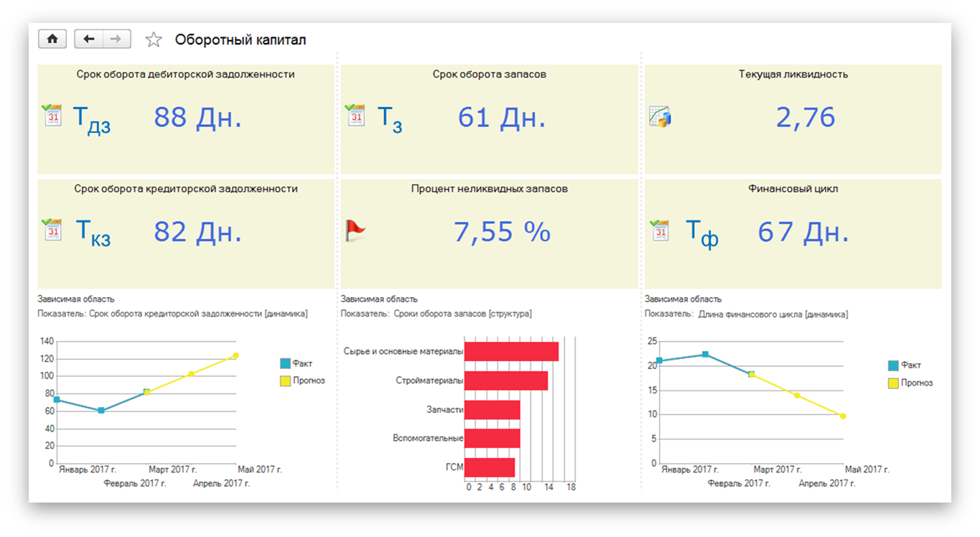Screen dimensions: 980x537
Task: Click Январь 2017 fact point in right chart
Action: (659, 361)
